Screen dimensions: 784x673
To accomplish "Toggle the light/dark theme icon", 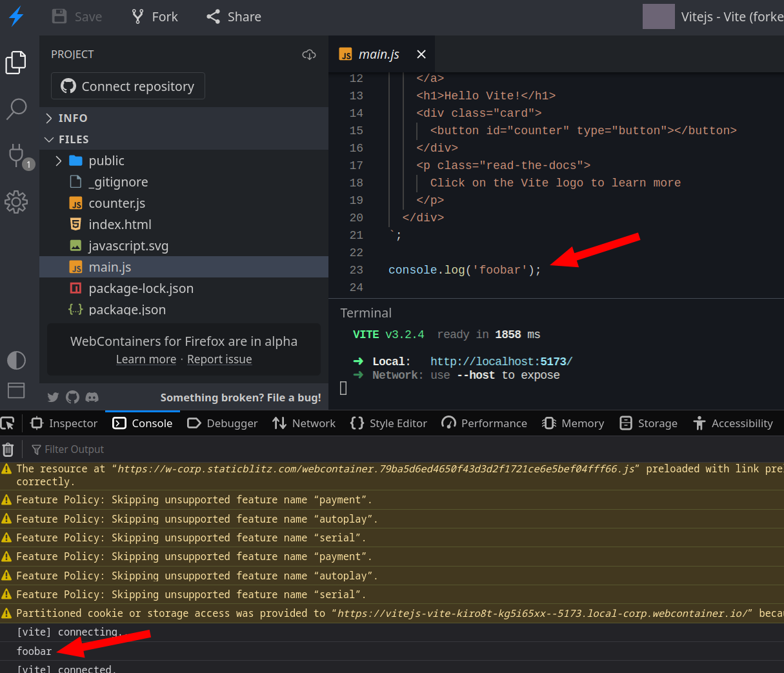I will point(16,360).
